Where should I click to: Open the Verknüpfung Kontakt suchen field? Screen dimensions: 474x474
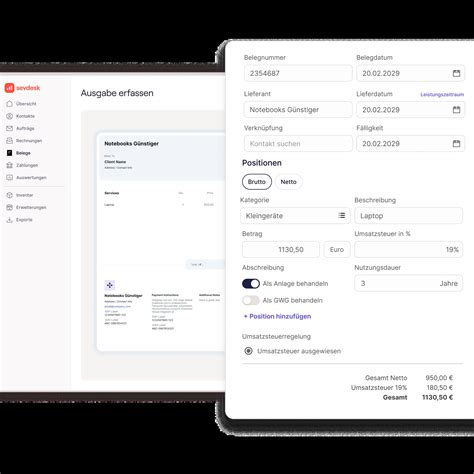click(298, 144)
